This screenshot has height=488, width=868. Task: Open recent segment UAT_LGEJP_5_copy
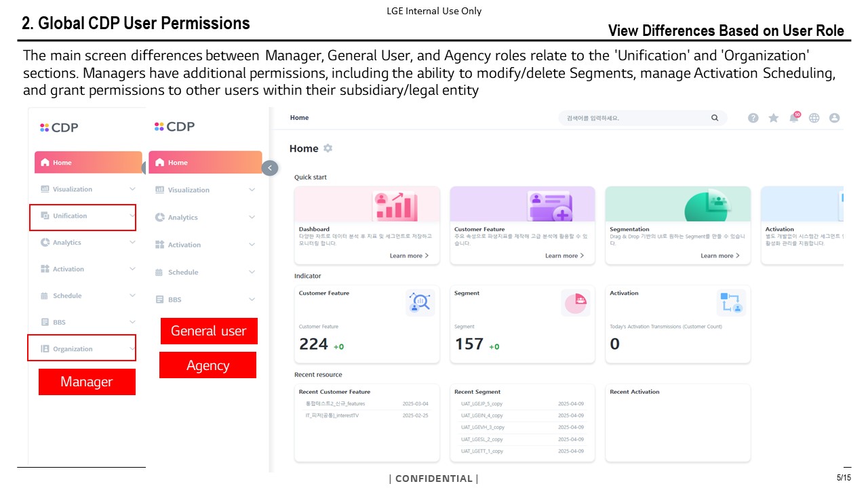click(x=481, y=404)
